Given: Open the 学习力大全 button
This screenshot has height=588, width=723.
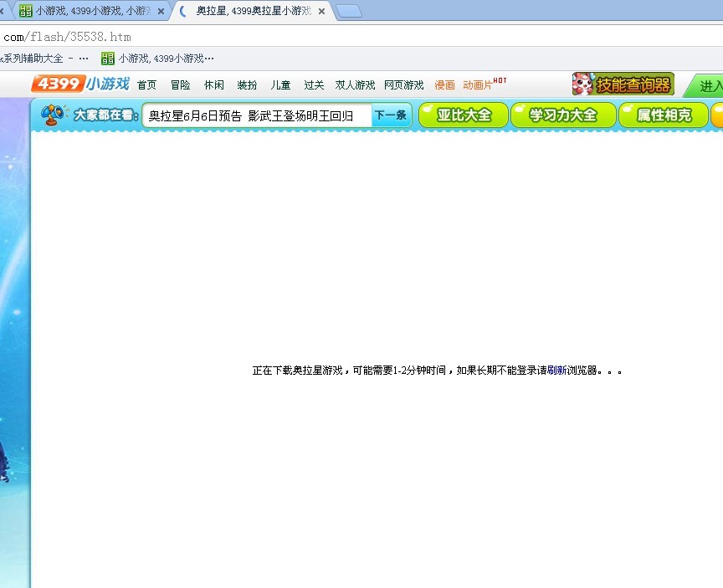Looking at the screenshot, I should (563, 115).
